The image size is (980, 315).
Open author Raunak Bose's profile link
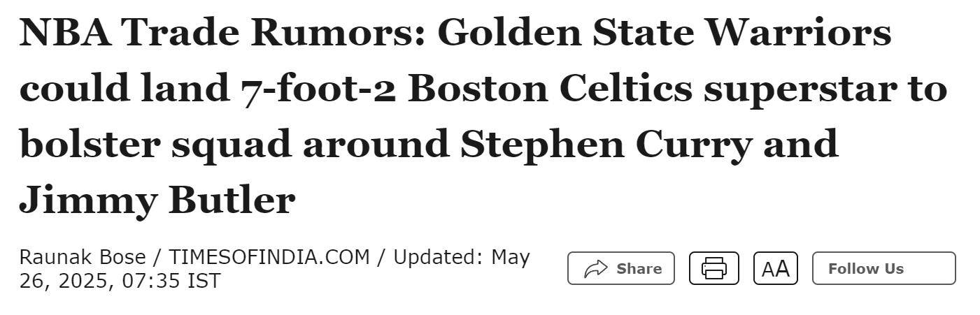click(83, 257)
